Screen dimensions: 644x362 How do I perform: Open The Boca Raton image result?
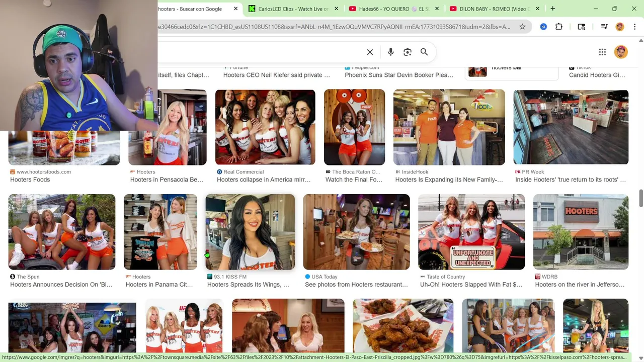click(354, 128)
